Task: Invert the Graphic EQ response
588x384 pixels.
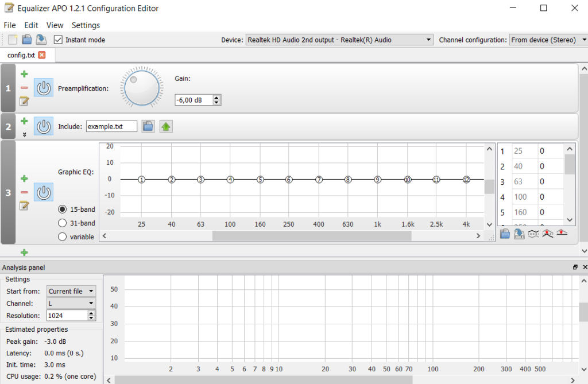Action: point(533,234)
